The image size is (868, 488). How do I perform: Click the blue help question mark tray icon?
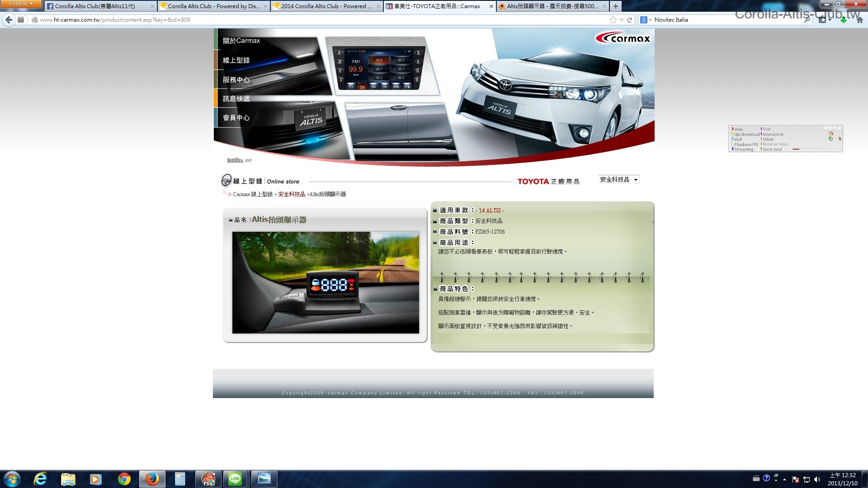(766, 478)
